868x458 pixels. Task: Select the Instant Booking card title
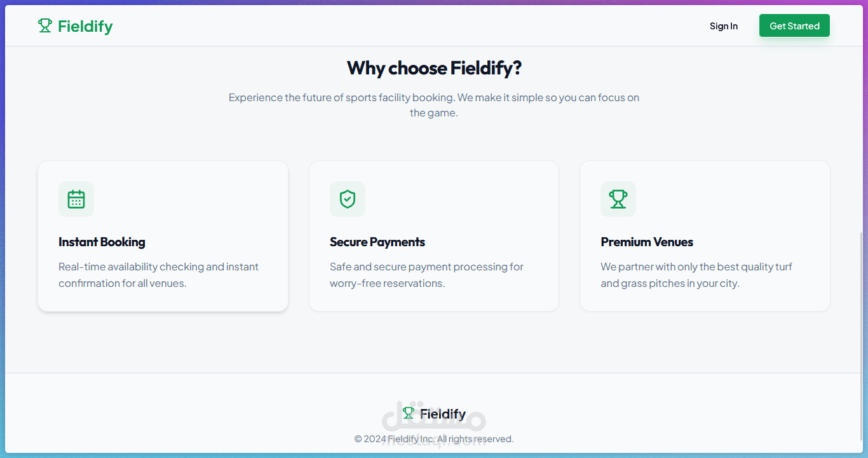point(102,242)
